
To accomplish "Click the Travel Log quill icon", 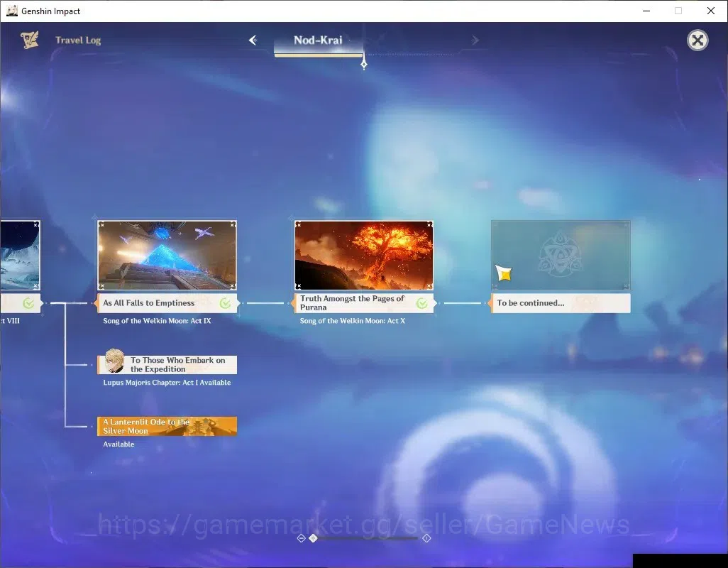I will tap(30, 40).
